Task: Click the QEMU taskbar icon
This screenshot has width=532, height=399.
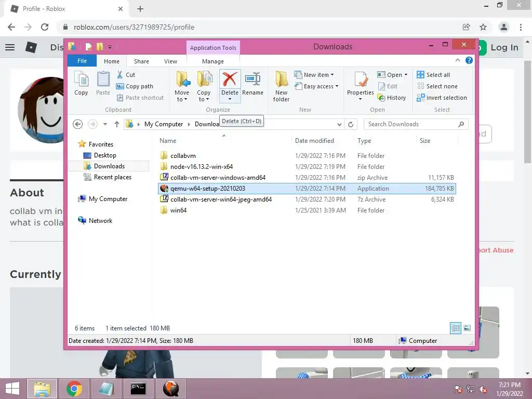Action: pyautogui.click(x=170, y=389)
